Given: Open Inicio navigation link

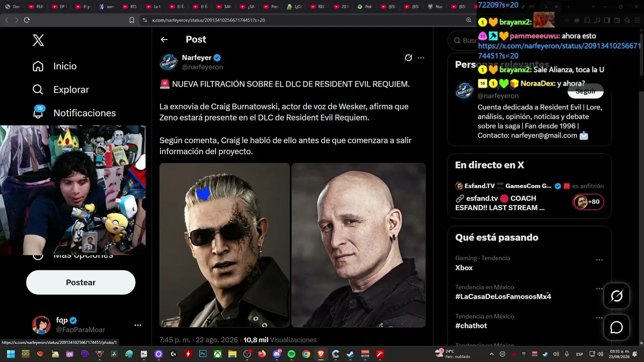Looking at the screenshot, I should (65, 66).
